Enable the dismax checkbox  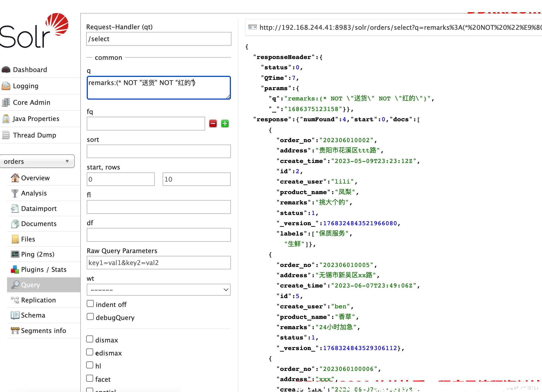point(90,339)
